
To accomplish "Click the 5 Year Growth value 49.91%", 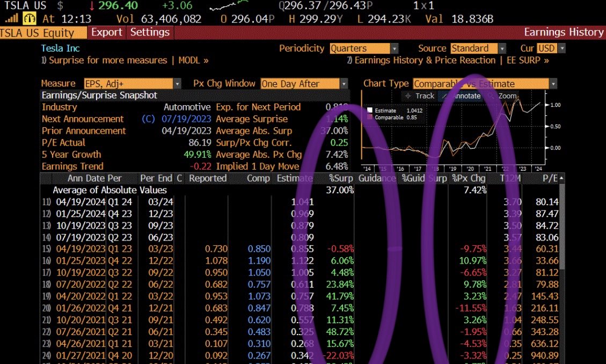I will pos(198,155).
